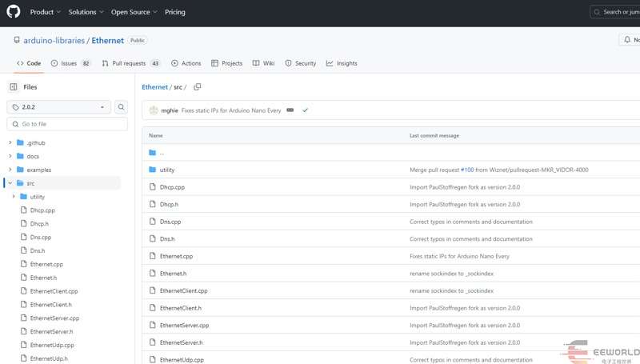Expand the .github folder in tree

(x=10, y=142)
